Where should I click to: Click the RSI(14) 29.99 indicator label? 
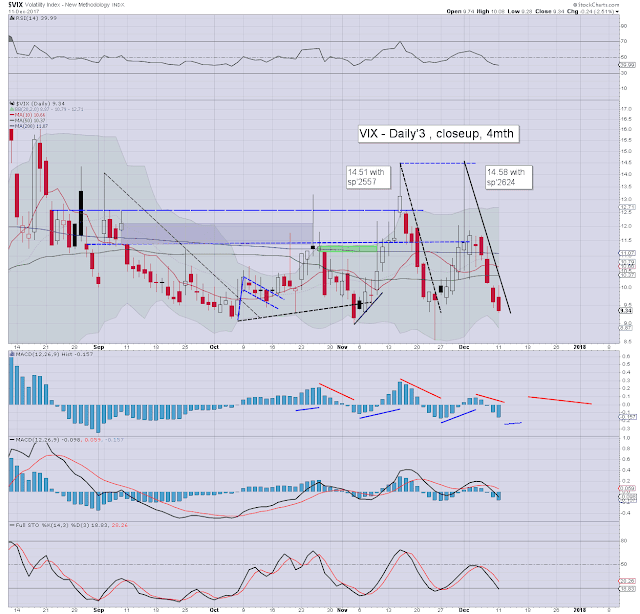point(36,18)
